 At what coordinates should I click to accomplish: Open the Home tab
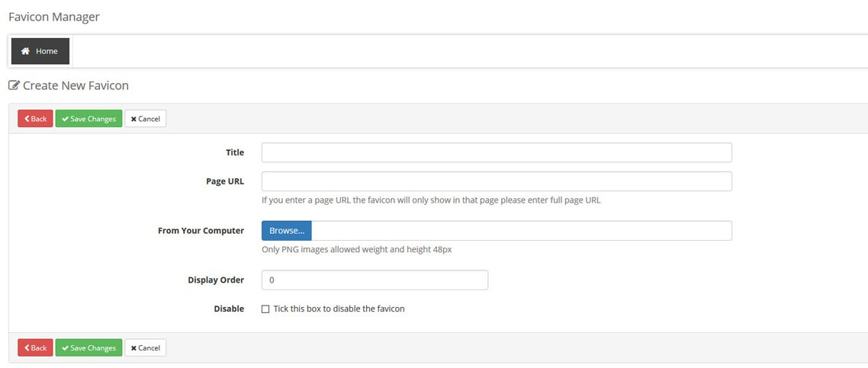pos(40,51)
